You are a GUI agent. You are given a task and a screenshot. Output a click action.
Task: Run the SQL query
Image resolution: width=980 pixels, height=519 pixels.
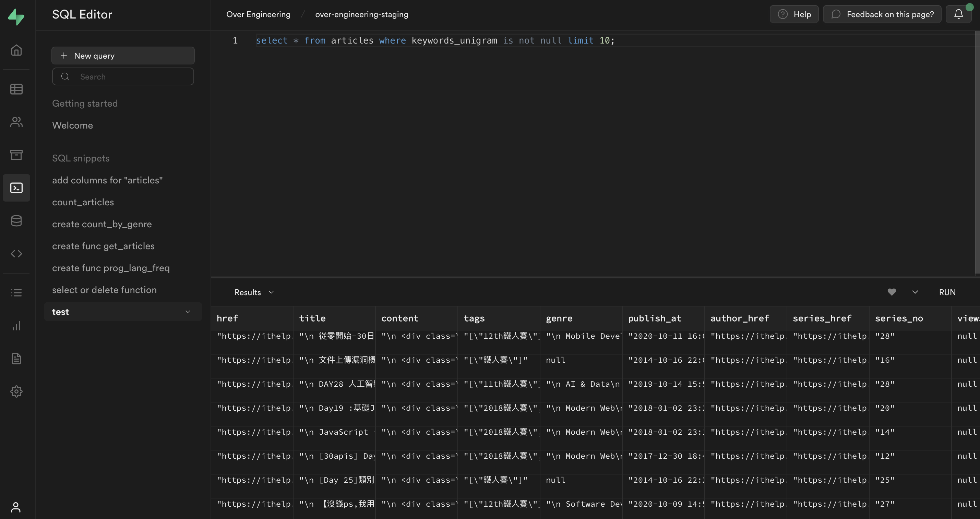pyautogui.click(x=947, y=292)
